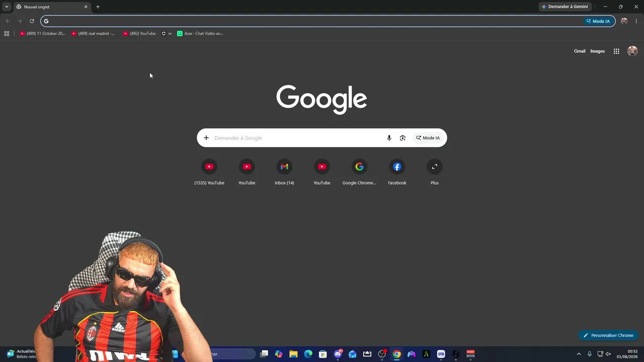Select the Nouvel onglet tab
Screen dimensions: 644x362
(51, 7)
